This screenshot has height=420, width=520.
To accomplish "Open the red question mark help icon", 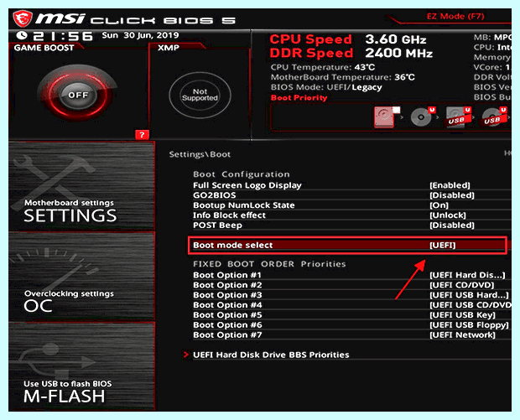I will pos(142,135).
